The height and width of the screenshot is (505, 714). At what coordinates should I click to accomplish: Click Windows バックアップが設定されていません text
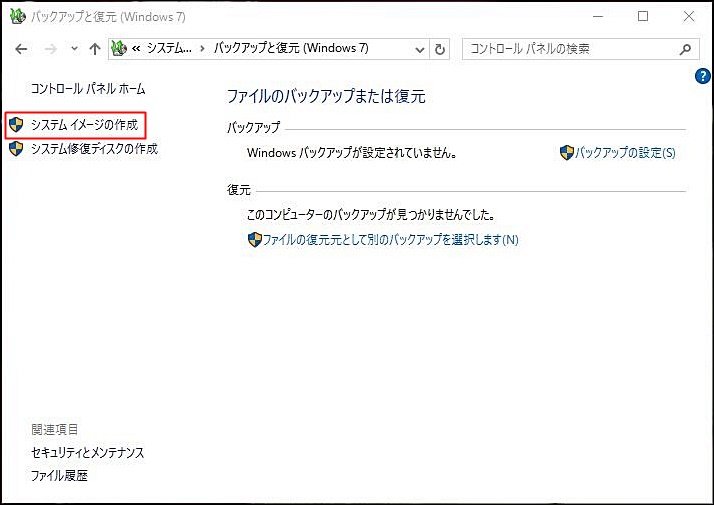click(x=352, y=153)
